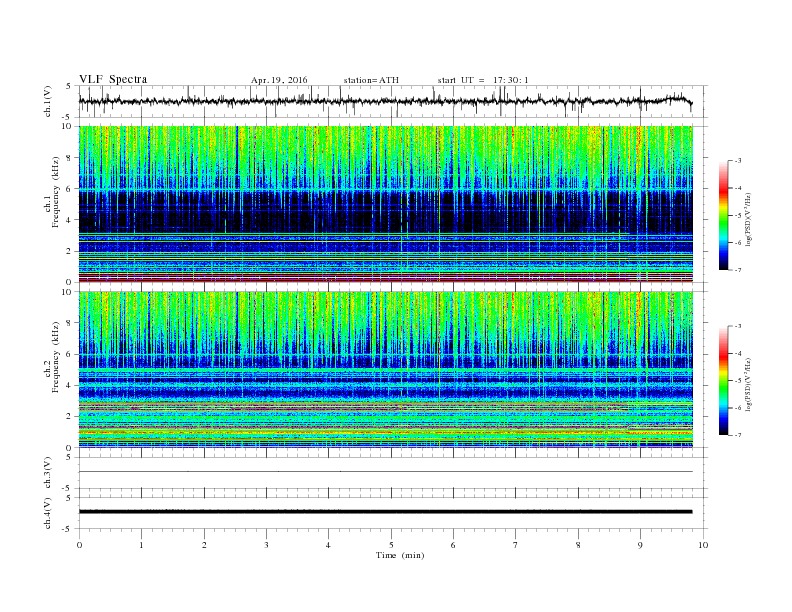Click the ch.1 spectrogram color scale bar
792x612 pixels.
point(723,215)
